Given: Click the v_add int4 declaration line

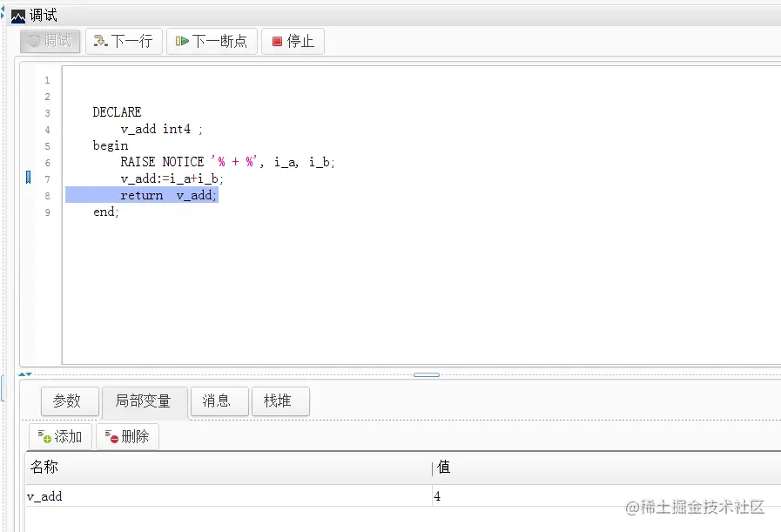Looking at the screenshot, I should point(161,129).
